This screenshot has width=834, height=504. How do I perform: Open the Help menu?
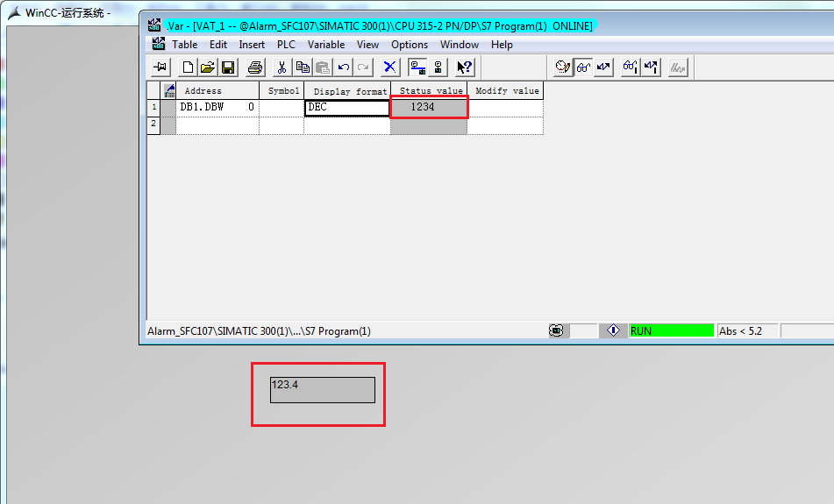click(x=502, y=45)
